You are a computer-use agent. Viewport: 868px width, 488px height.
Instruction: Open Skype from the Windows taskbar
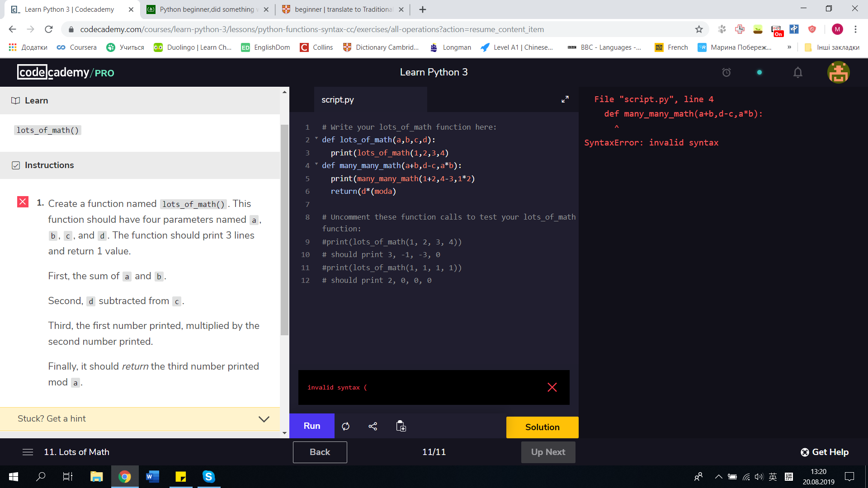click(208, 477)
